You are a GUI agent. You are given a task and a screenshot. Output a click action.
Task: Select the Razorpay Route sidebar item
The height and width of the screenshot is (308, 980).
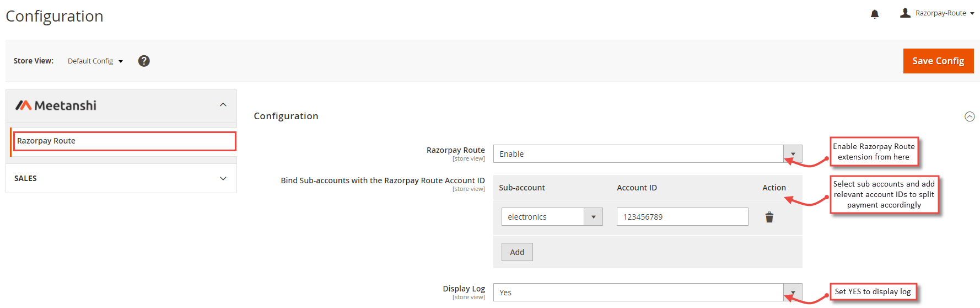click(x=125, y=141)
